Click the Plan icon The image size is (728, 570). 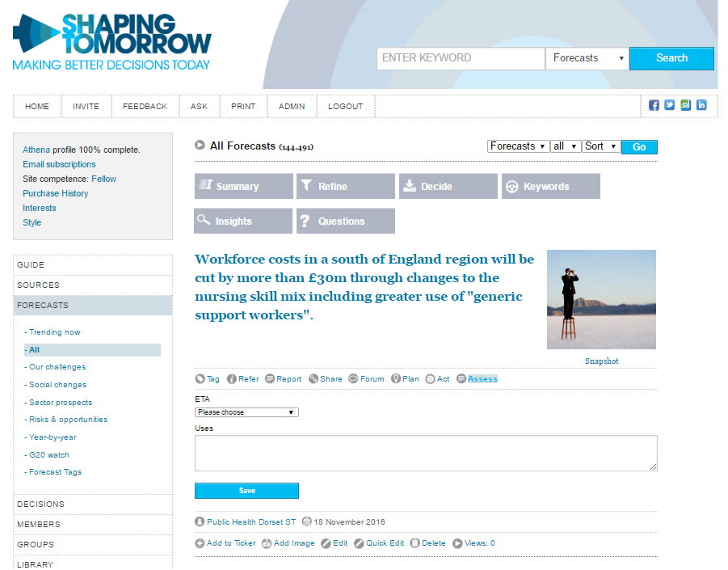(396, 379)
